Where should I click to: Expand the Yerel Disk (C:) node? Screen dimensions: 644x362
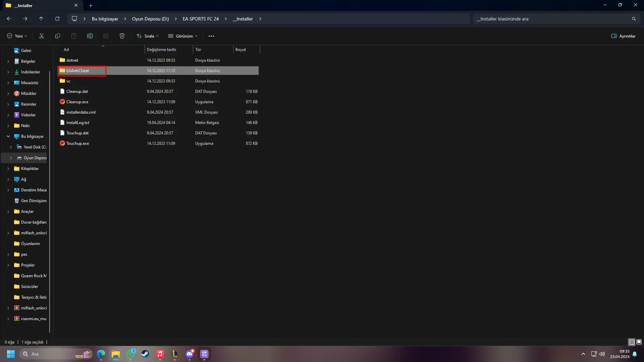pos(11,147)
